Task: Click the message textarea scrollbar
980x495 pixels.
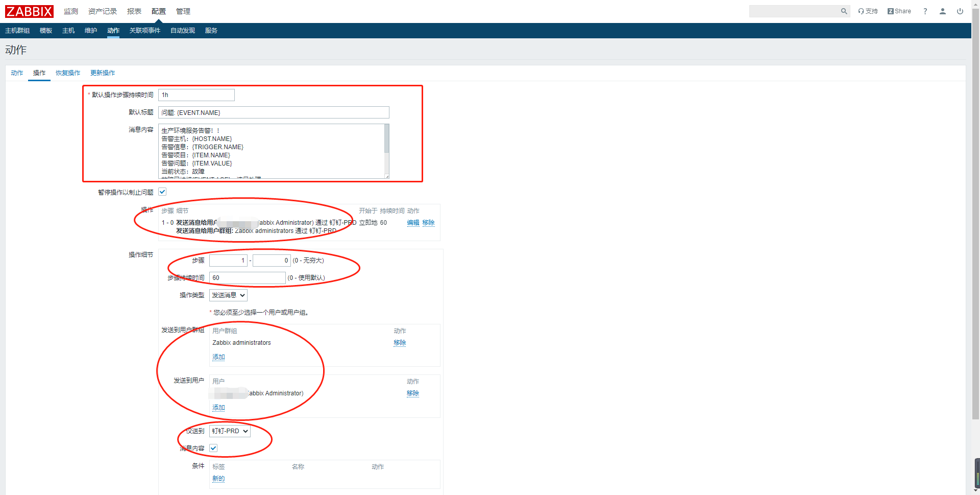Action: (x=387, y=138)
